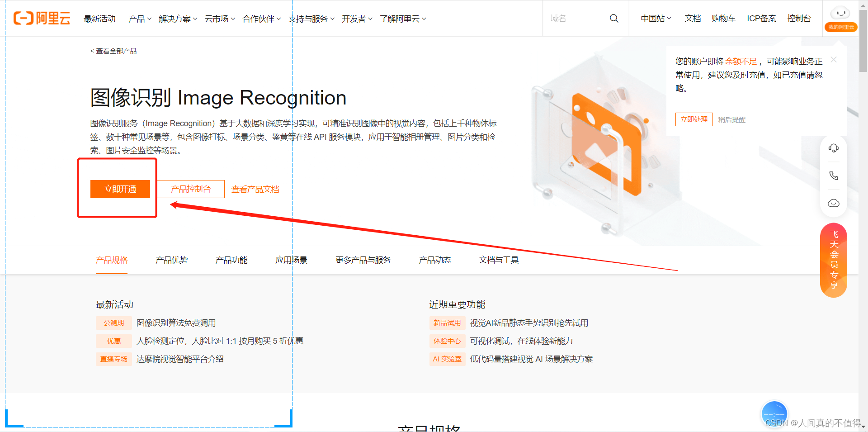Screen dimensions: 868x432
Task: Expand the 解决方案 dropdown menu
Action: (178, 19)
